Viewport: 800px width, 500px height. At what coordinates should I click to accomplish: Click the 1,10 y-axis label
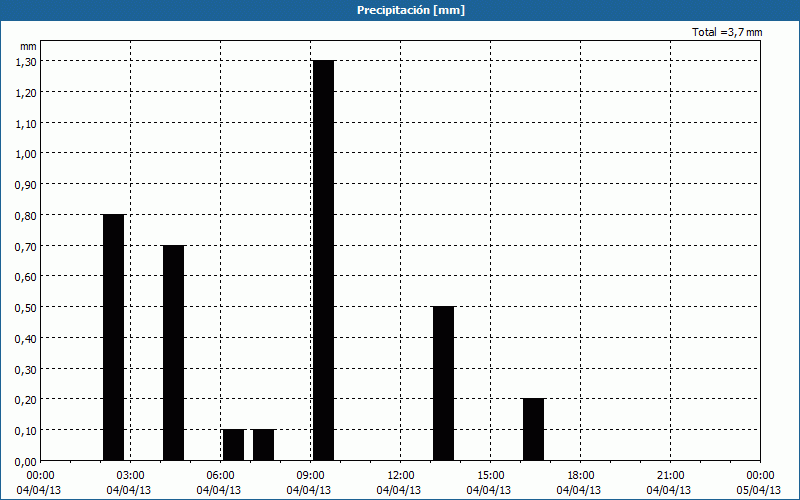(26, 123)
